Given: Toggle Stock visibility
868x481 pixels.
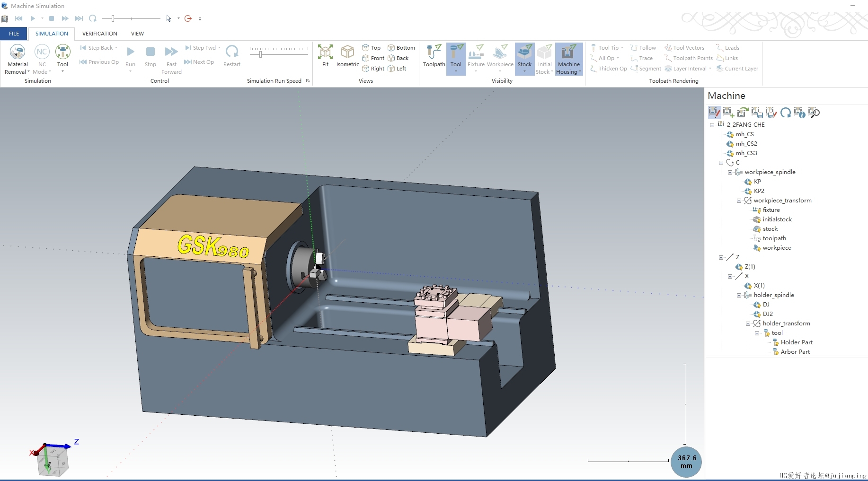Looking at the screenshot, I should point(524,56).
